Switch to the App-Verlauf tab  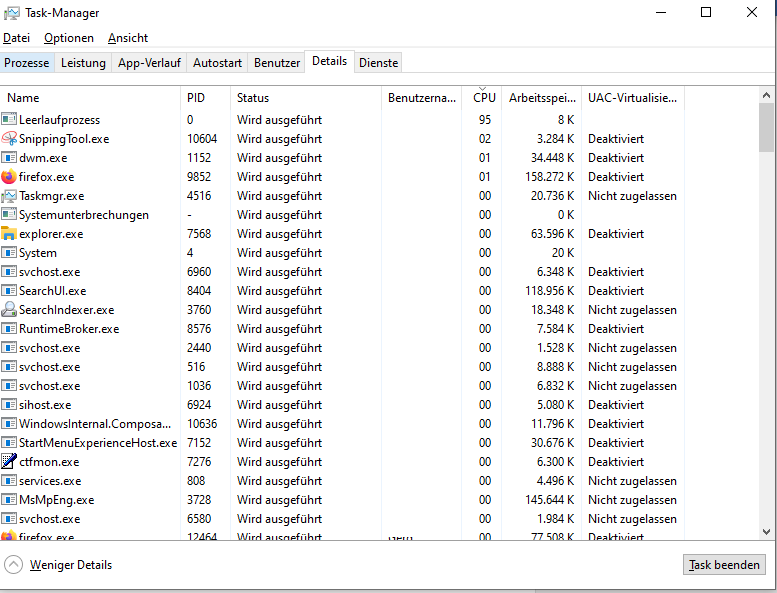click(x=149, y=63)
